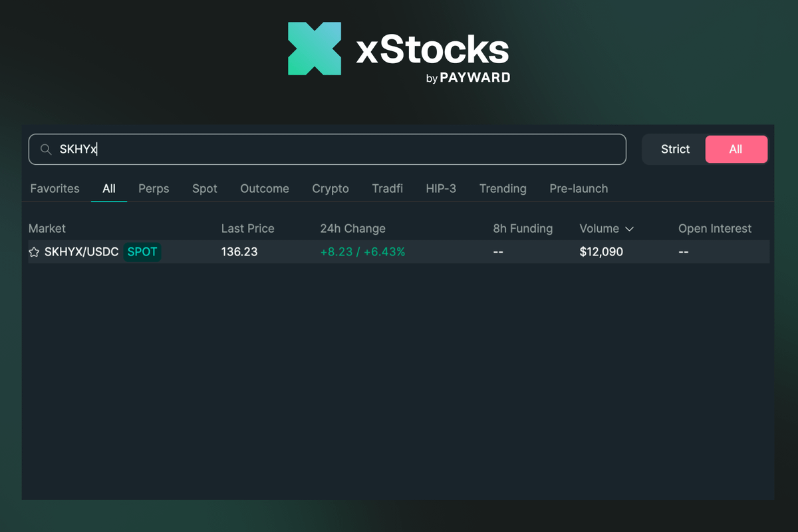Click the search magnifier icon

(x=46, y=150)
